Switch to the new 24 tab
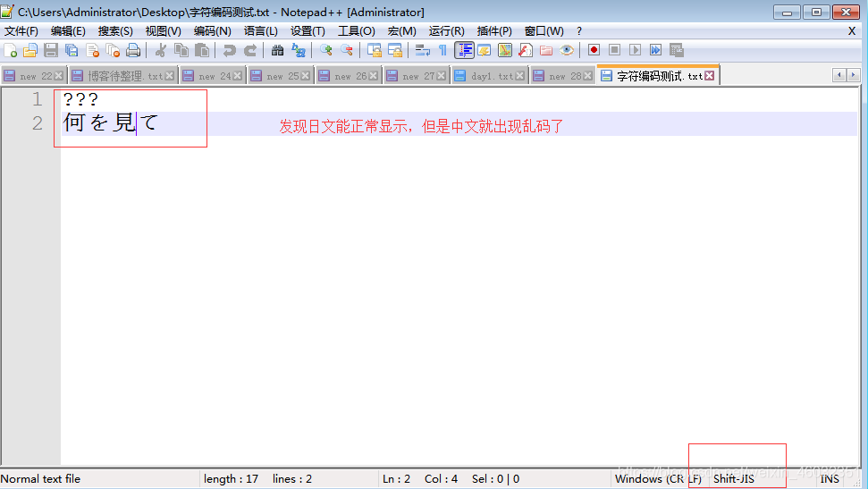The image size is (868, 489). [x=212, y=76]
